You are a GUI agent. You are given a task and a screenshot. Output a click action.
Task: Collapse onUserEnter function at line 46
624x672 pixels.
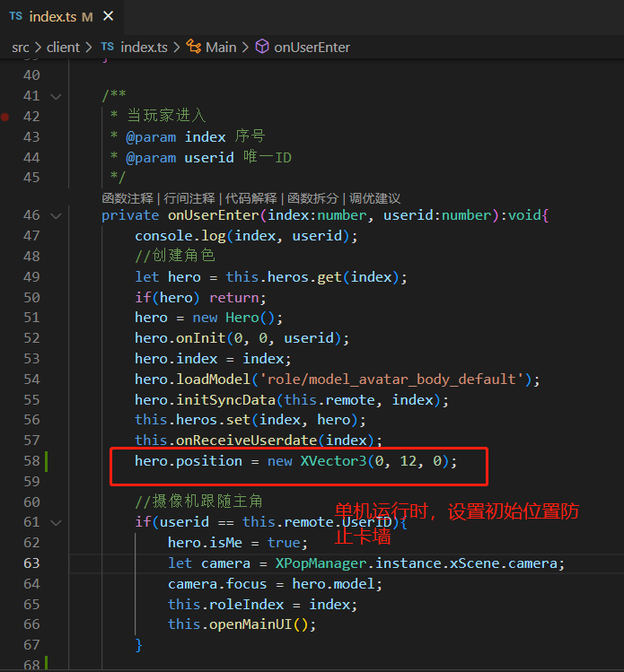(57, 215)
